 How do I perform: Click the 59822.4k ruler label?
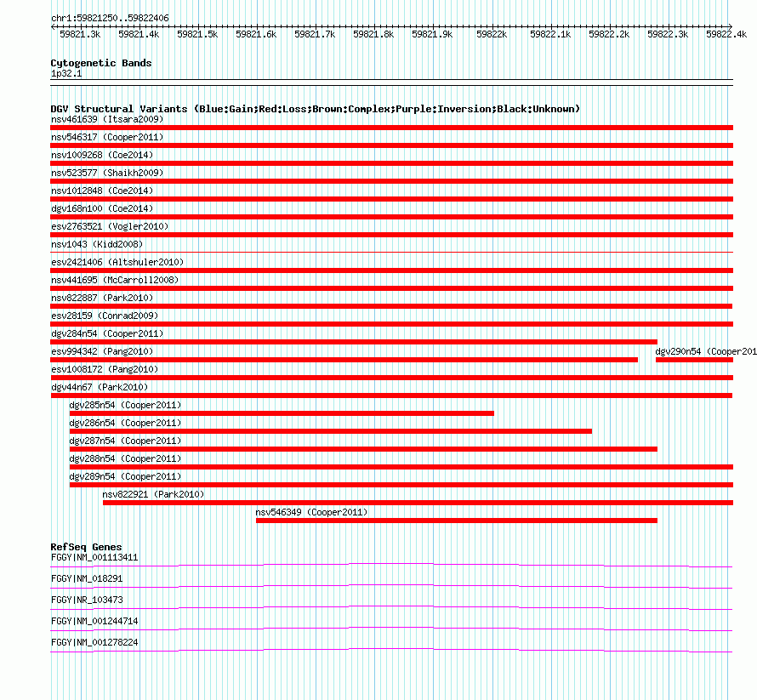tap(726, 34)
